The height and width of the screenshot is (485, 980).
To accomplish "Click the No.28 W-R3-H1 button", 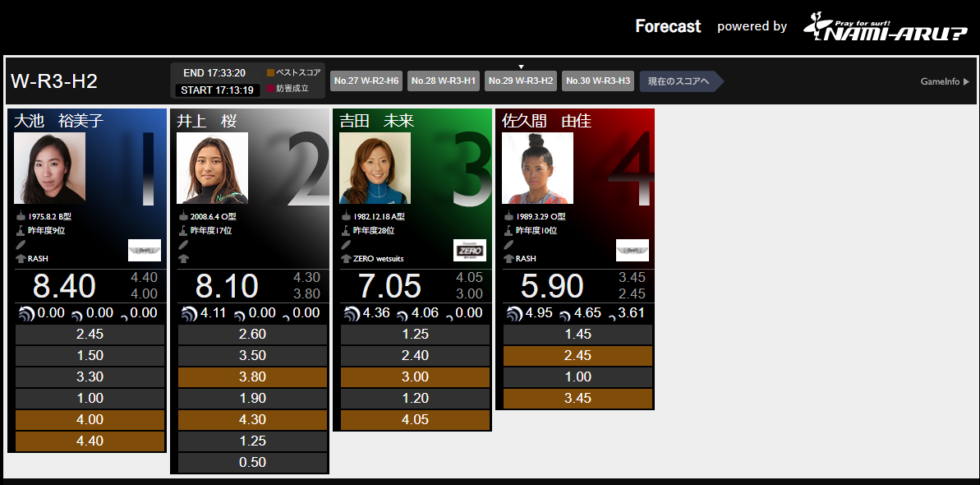I will click(x=444, y=81).
